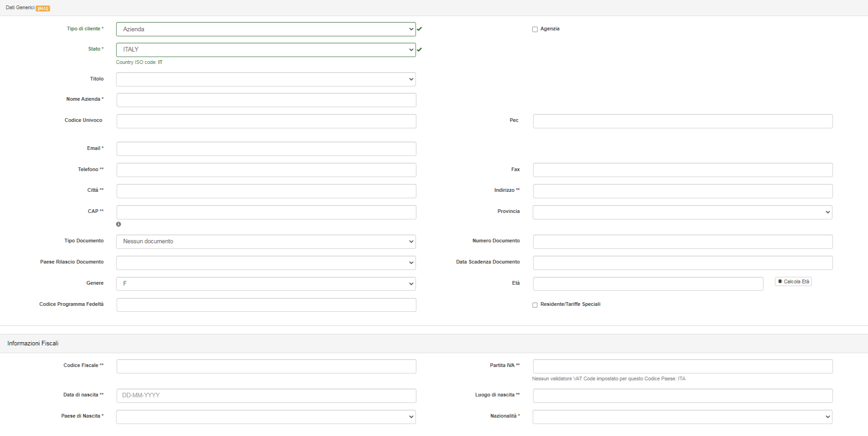Open the Tipo Documento dropdown

266,241
